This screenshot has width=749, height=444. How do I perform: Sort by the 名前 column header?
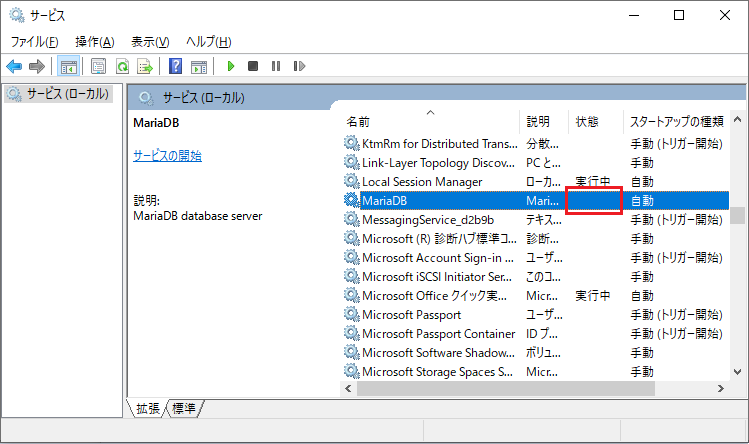430,121
